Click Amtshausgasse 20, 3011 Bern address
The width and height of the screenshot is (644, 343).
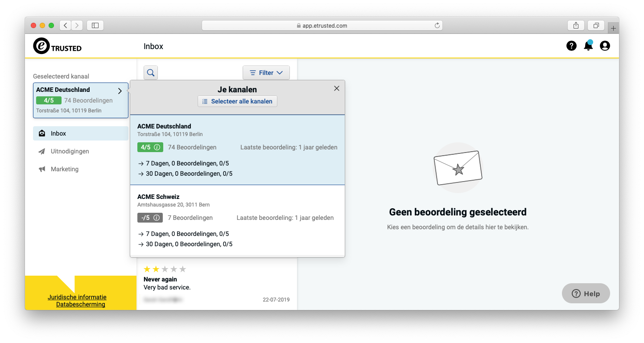coord(173,205)
